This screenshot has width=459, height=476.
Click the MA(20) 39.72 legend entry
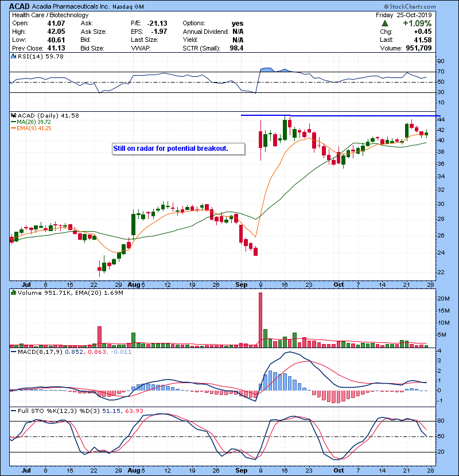31,122
